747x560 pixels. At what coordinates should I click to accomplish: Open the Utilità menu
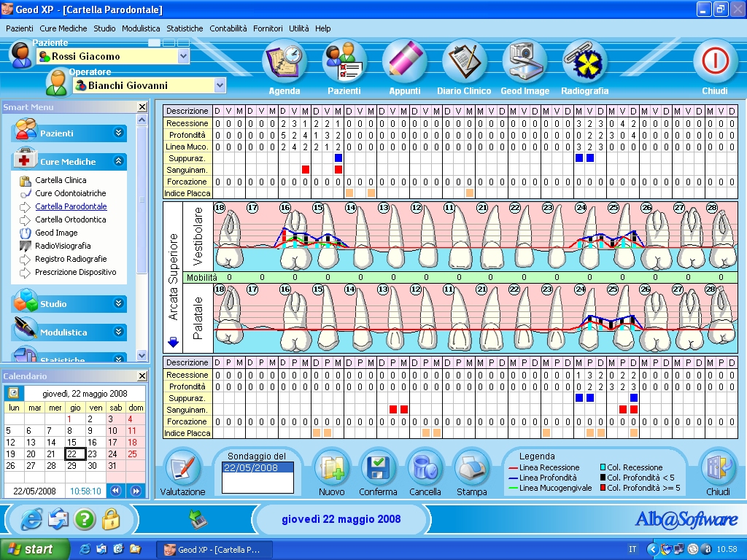pyautogui.click(x=298, y=28)
